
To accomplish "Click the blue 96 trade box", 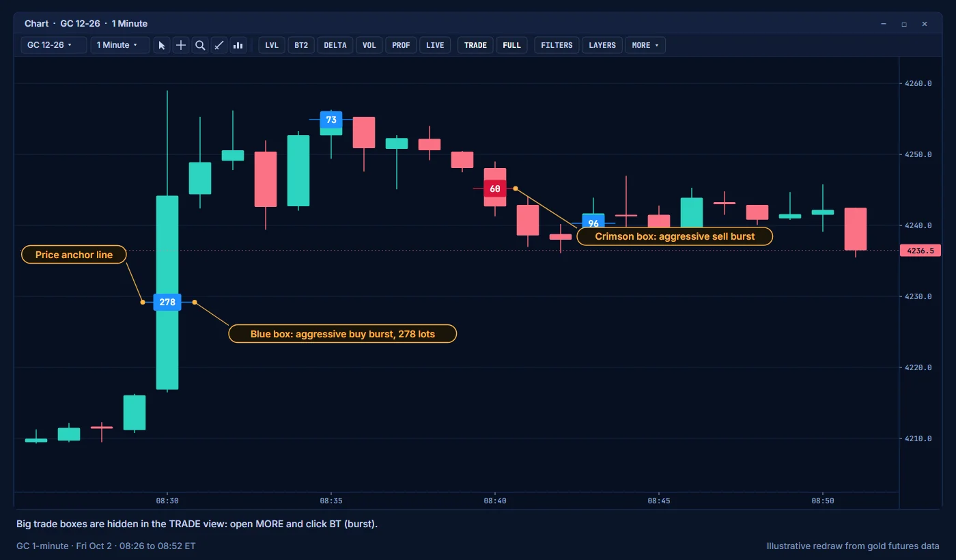I will pos(593,221).
